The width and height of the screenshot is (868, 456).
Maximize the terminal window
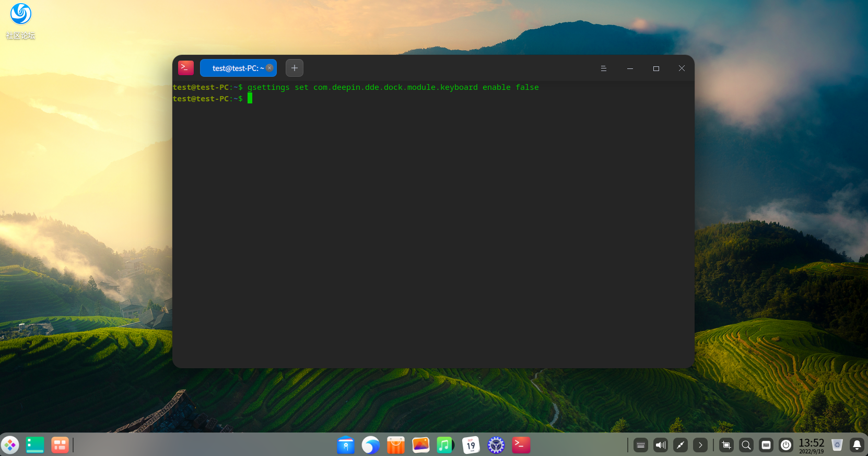pos(656,68)
